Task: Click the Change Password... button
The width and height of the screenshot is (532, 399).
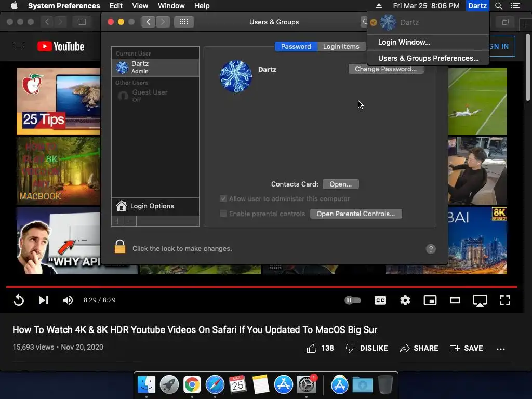Action: [x=386, y=69]
